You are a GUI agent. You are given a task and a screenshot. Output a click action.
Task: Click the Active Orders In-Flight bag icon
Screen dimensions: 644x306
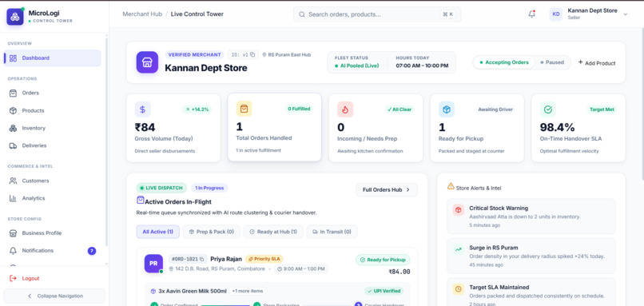pyautogui.click(x=141, y=200)
